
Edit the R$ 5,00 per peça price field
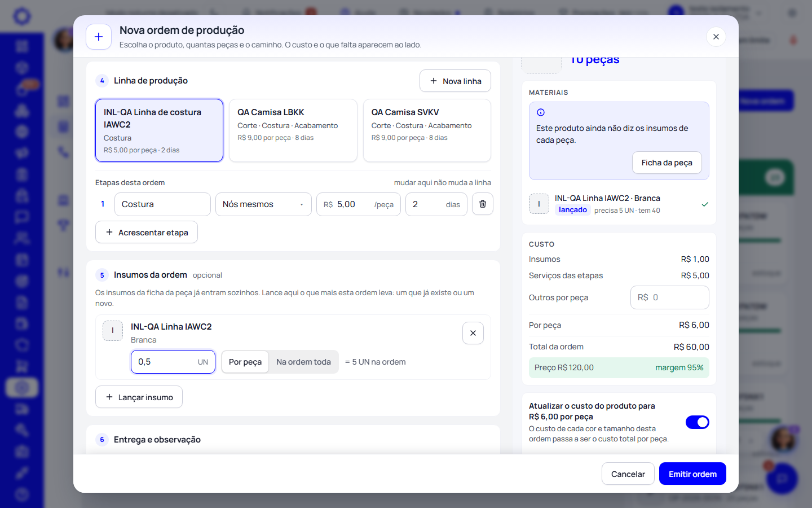pos(359,204)
